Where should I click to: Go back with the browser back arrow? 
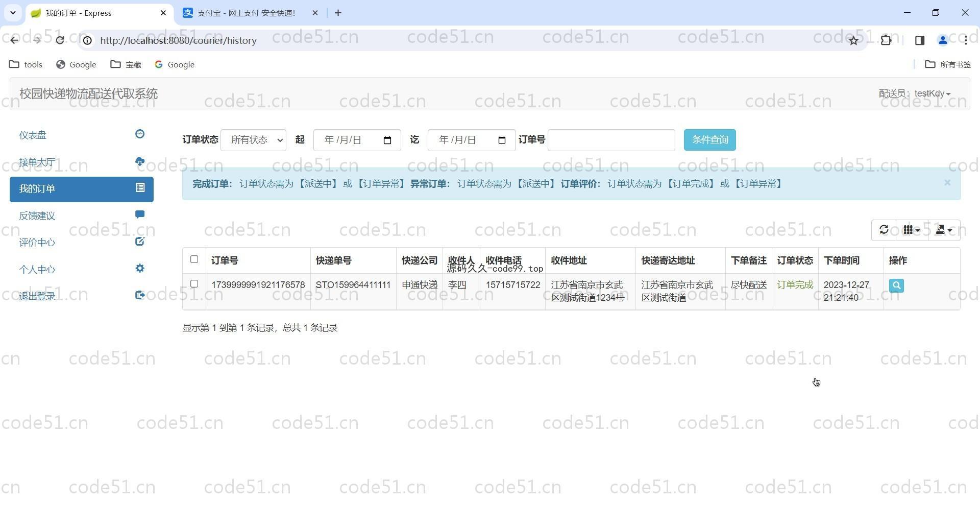point(14,40)
